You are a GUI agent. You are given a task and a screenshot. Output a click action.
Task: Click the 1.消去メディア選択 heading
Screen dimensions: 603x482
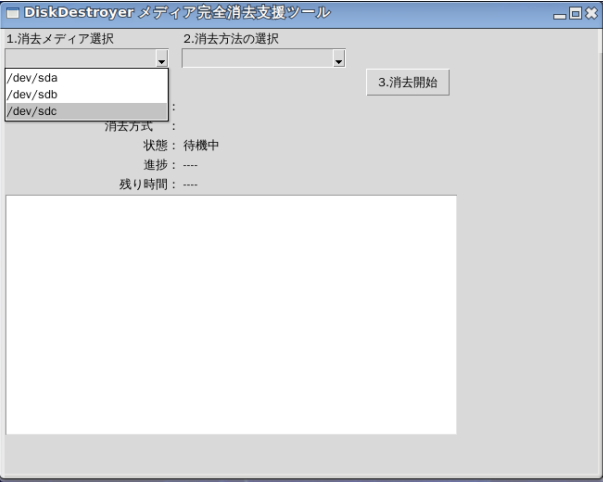pyautogui.click(x=60, y=39)
